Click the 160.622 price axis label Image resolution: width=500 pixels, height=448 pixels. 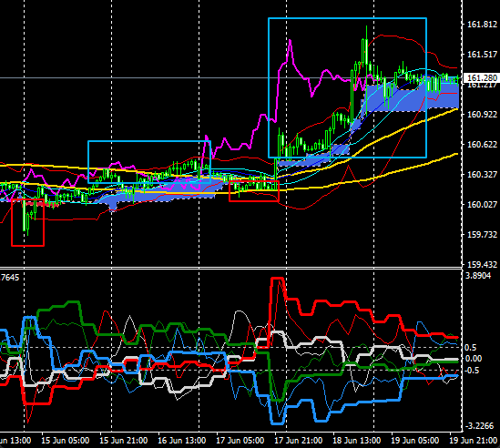(x=482, y=145)
